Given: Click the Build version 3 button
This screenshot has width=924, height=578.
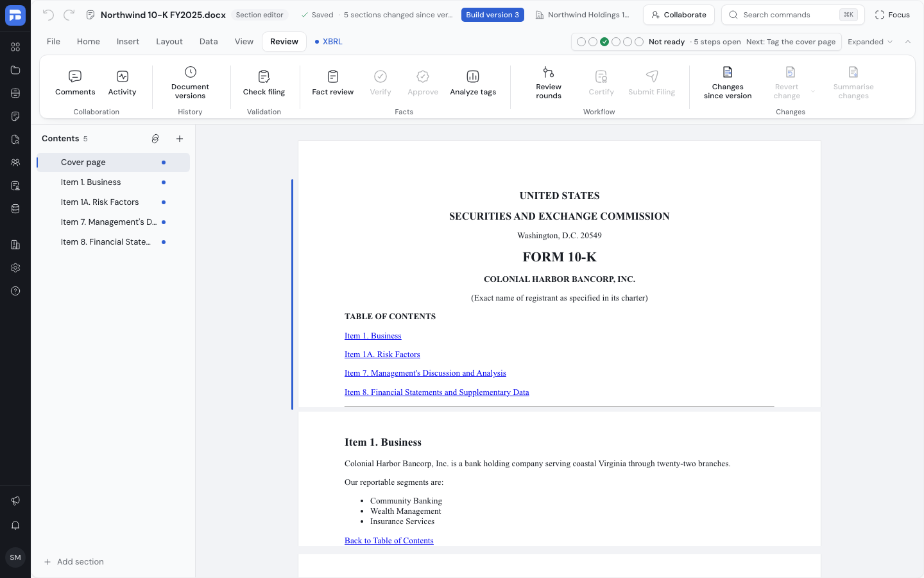Looking at the screenshot, I should point(493,15).
